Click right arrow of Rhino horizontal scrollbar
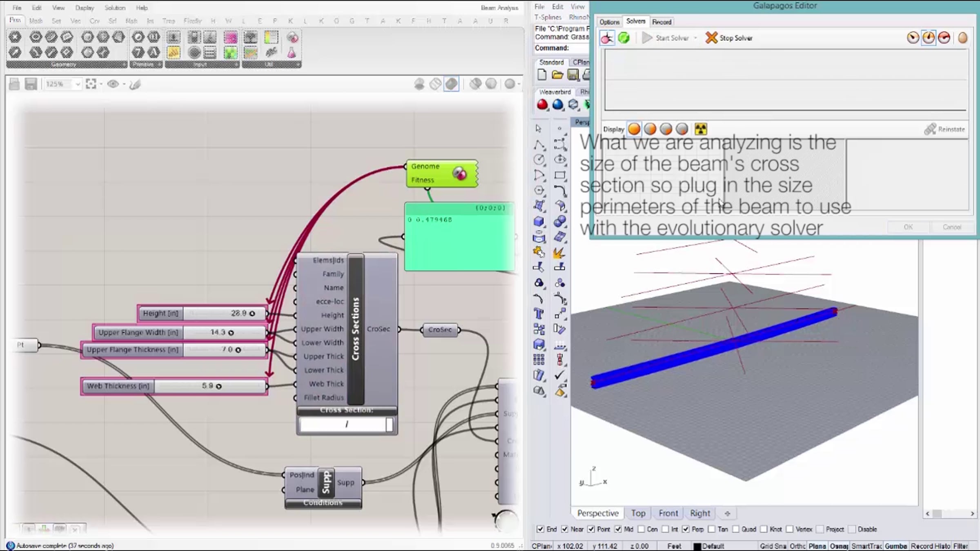Viewport: 980px width, 551px height. [972, 513]
